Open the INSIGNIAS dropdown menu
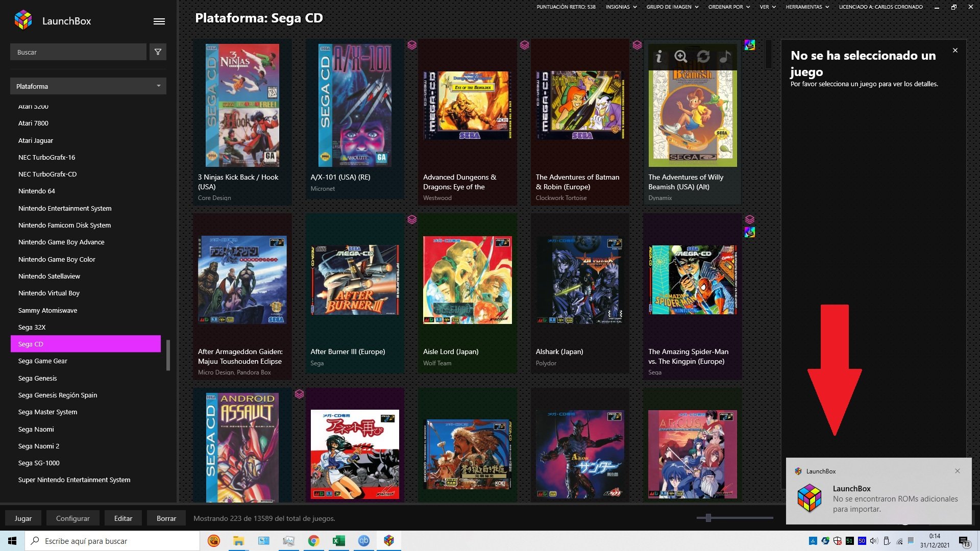Viewport: 980px width, 551px height. click(x=621, y=7)
